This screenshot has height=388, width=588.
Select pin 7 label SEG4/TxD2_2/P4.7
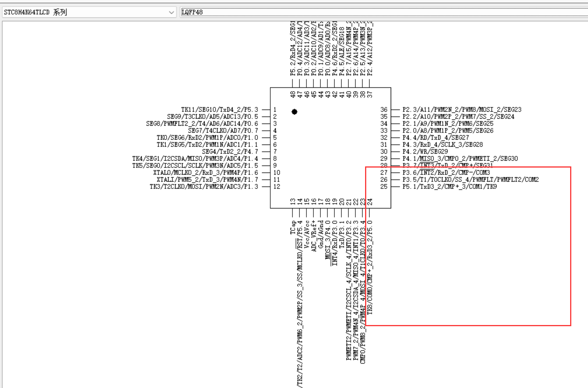230,152
